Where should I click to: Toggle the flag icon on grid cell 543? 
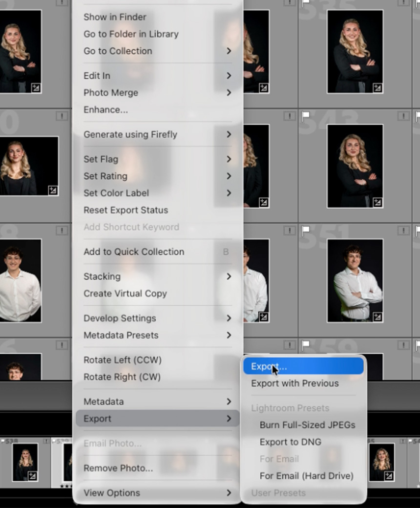[305, 116]
